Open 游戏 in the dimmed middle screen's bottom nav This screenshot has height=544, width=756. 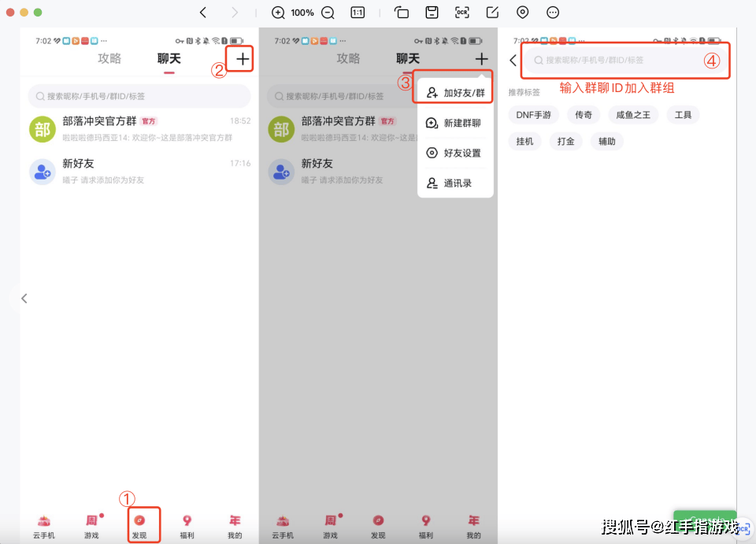pyautogui.click(x=330, y=527)
